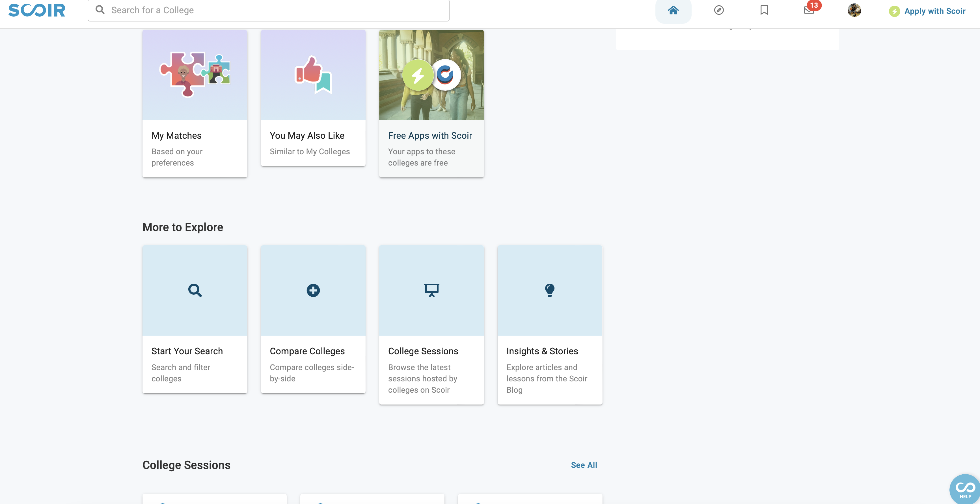Click the Apply with Scoir link
980x504 pixels.
(x=935, y=11)
